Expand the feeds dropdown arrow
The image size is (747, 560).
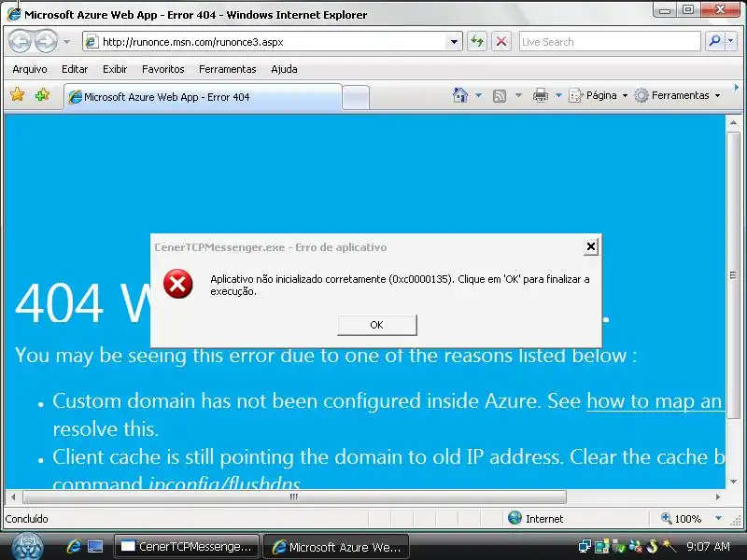(519, 95)
